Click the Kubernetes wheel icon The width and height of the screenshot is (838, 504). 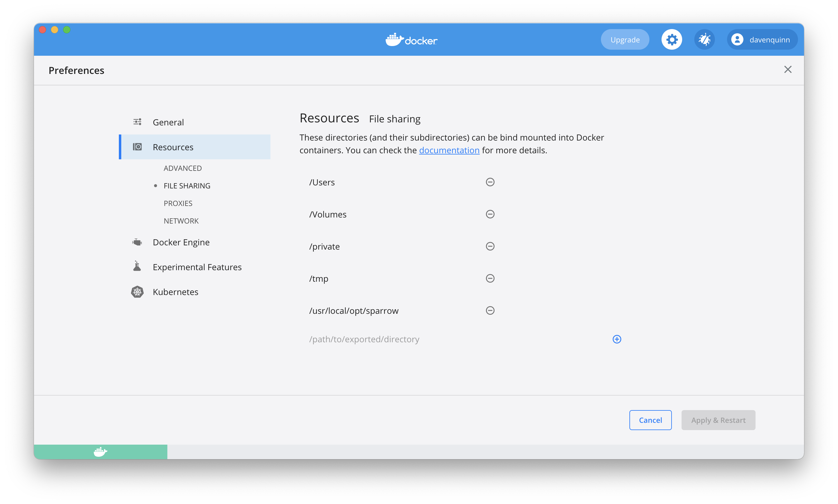click(137, 292)
